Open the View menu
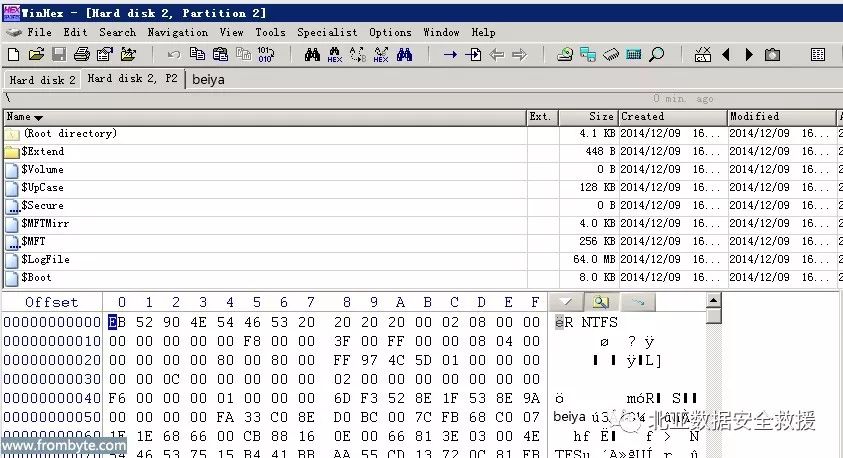Viewport: 843px width, 458px height. point(231,32)
